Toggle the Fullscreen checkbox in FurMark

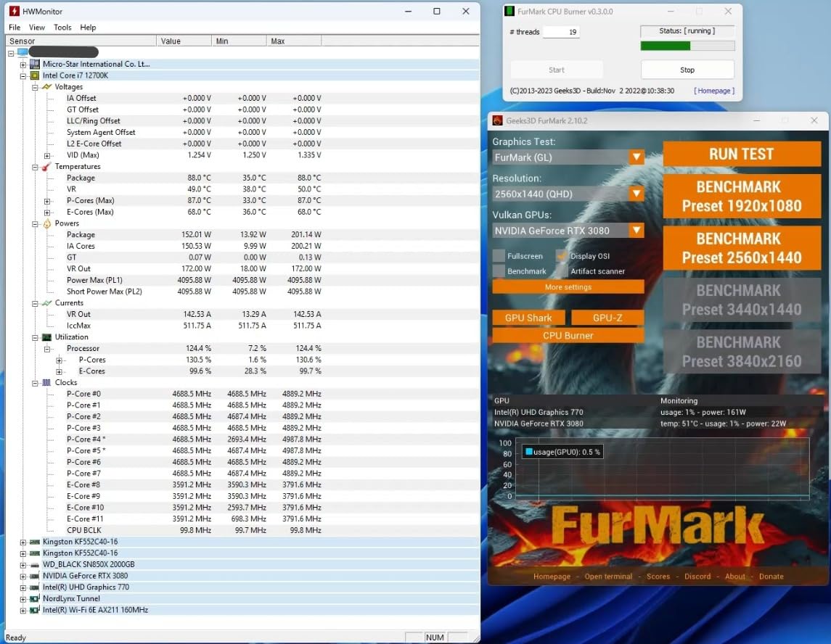(499, 256)
